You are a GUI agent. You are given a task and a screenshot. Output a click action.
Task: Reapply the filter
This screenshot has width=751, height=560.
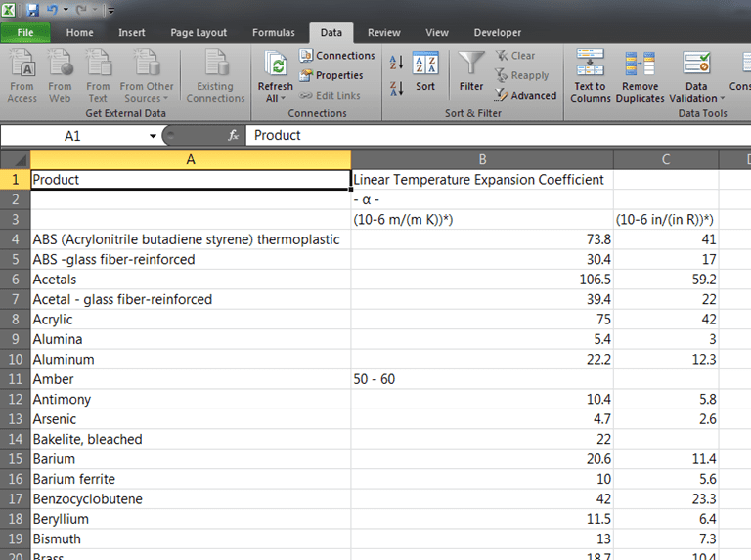tap(521, 75)
